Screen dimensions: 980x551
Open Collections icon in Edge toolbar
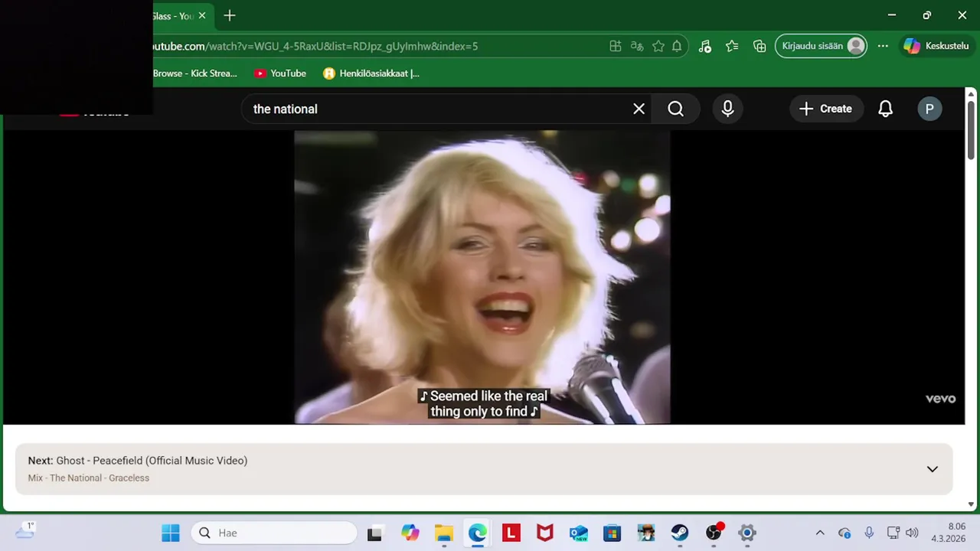[x=759, y=46]
